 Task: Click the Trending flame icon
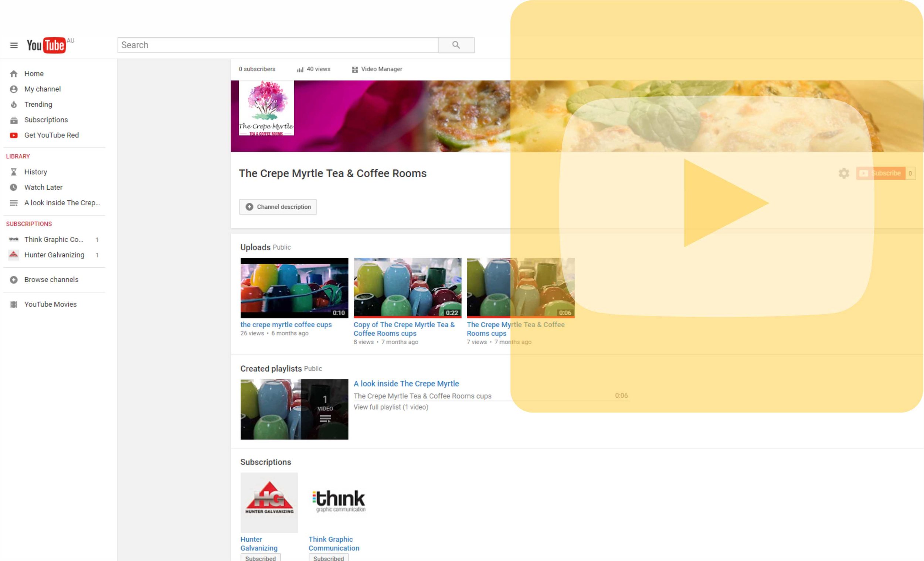click(x=14, y=105)
